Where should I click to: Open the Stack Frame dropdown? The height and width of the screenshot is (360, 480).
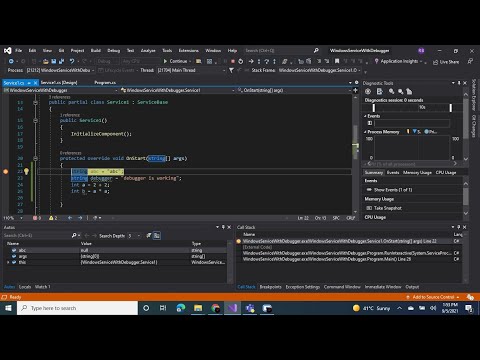pyautogui.click(x=319, y=70)
